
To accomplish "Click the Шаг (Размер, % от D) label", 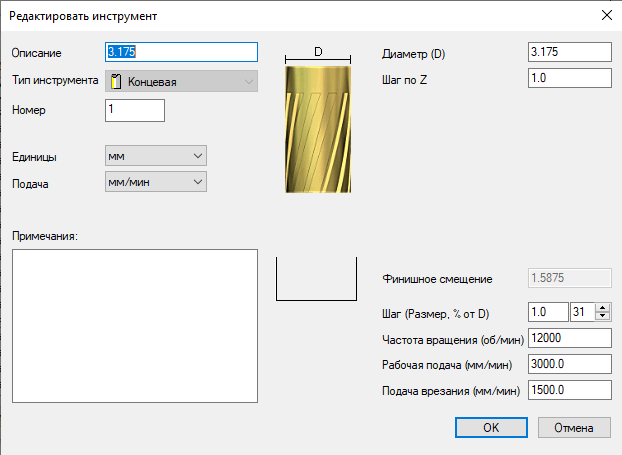I will point(435,314).
